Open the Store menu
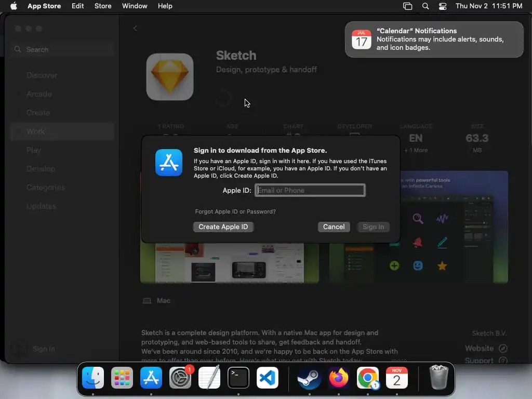This screenshot has height=399, width=532. click(x=103, y=6)
